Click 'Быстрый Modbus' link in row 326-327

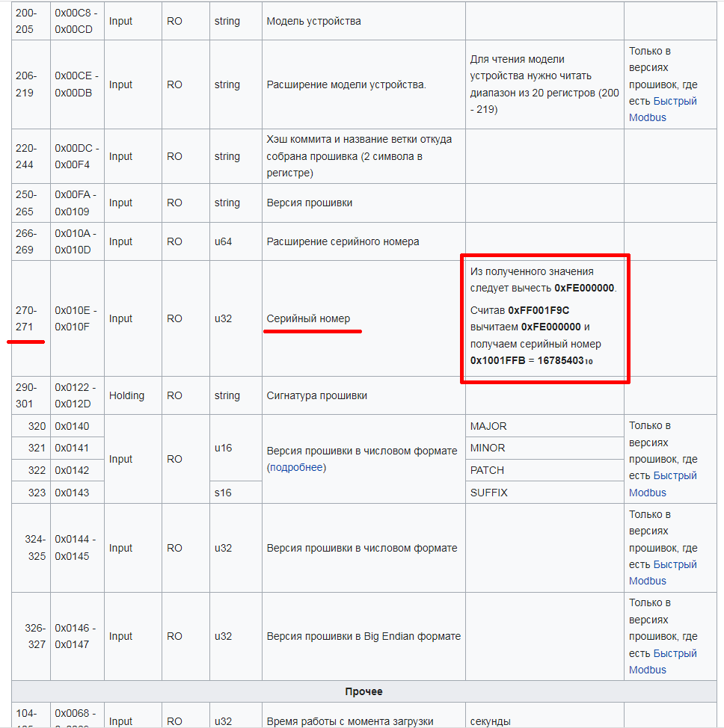(663, 661)
